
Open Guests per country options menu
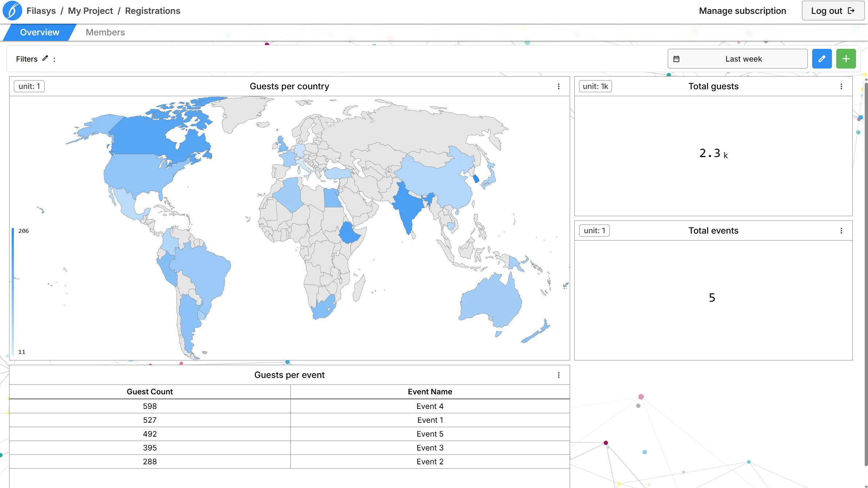coord(558,86)
